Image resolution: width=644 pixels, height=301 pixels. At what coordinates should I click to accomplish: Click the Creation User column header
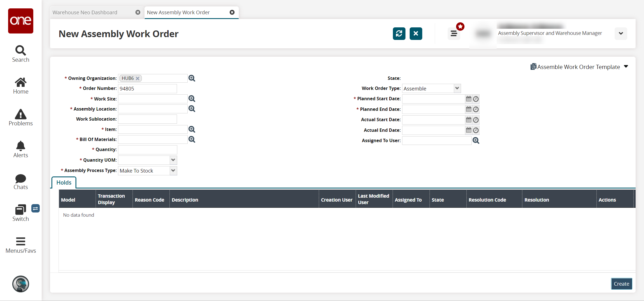pyautogui.click(x=337, y=199)
